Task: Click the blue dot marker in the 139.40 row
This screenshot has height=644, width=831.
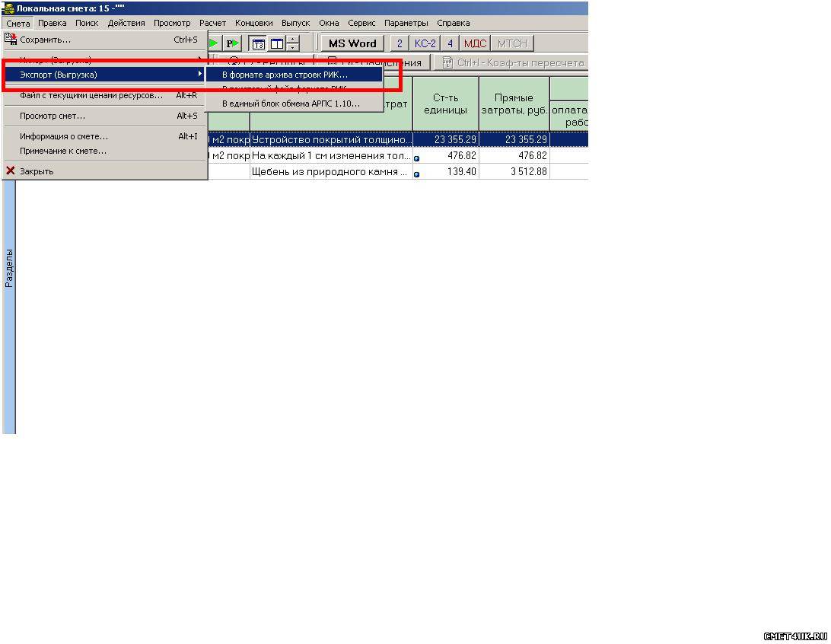Action: (416, 174)
